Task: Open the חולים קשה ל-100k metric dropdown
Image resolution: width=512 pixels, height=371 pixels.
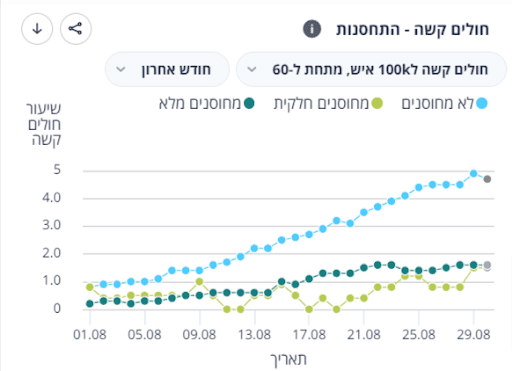Action: 371,69
